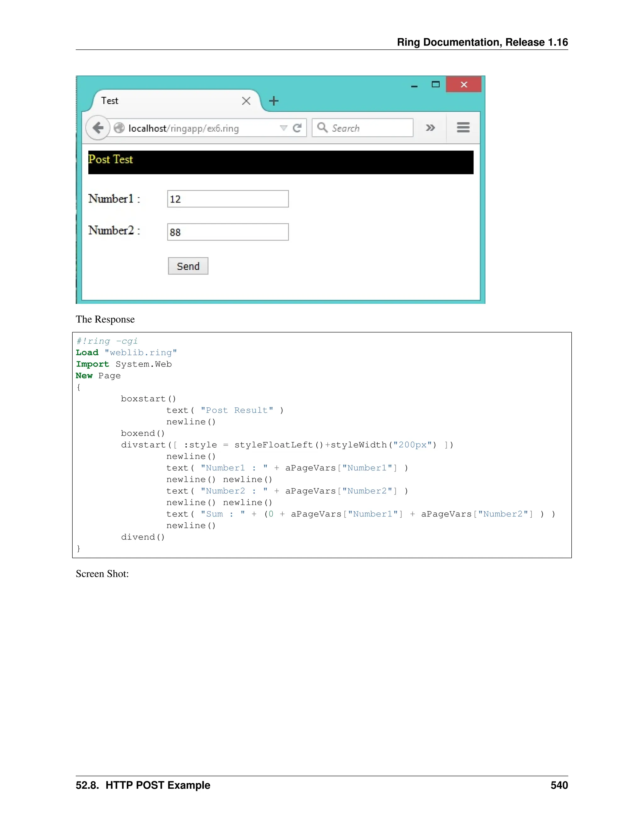Maximize the browser window
This screenshot has height=833, width=644.
[435, 85]
